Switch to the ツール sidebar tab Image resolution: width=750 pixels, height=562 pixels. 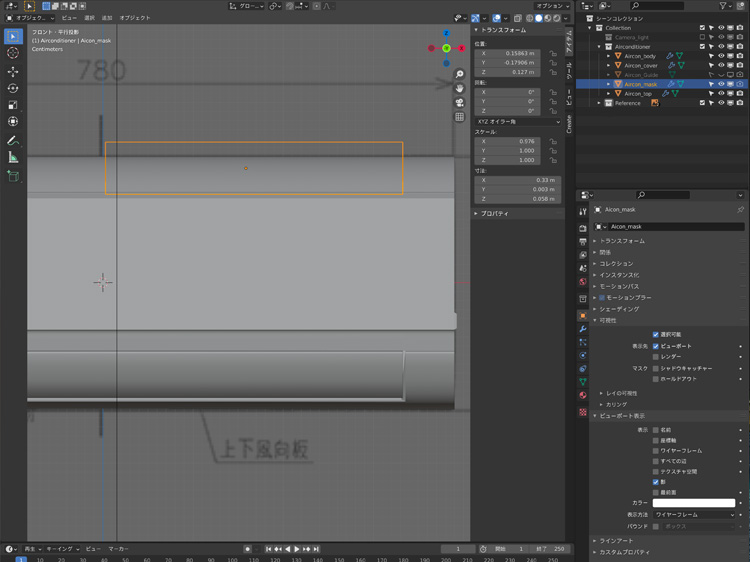pyautogui.click(x=569, y=70)
